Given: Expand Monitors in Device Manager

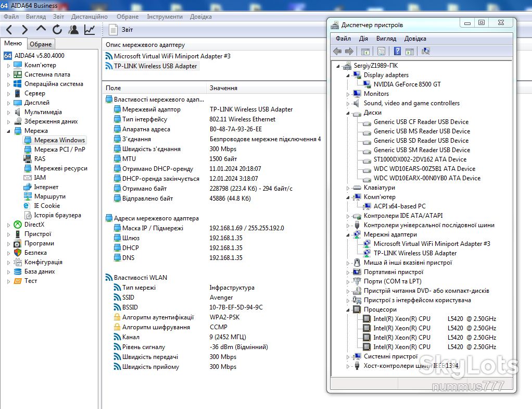Looking at the screenshot, I should (x=348, y=94).
